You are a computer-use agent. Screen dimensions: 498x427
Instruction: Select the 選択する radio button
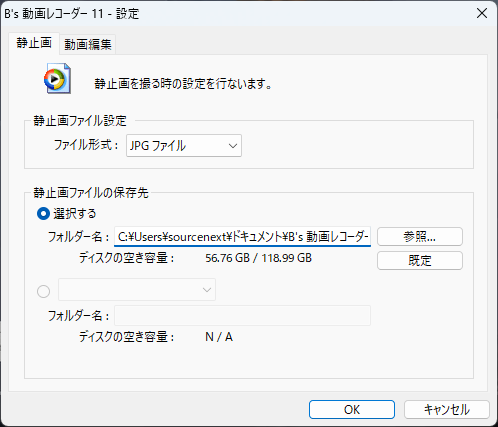(43, 214)
